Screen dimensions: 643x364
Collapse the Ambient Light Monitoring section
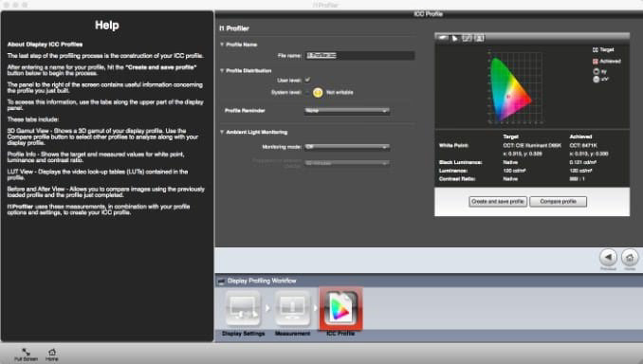(x=222, y=132)
